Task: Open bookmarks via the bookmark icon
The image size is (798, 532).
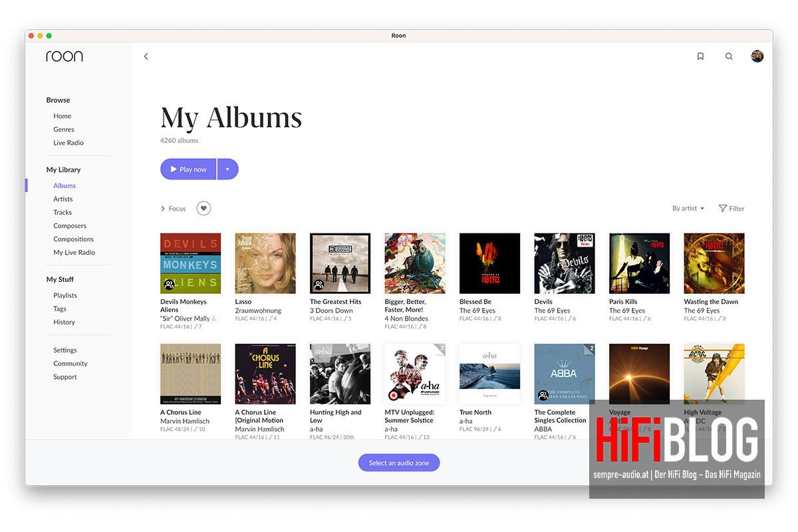Action: [x=700, y=56]
